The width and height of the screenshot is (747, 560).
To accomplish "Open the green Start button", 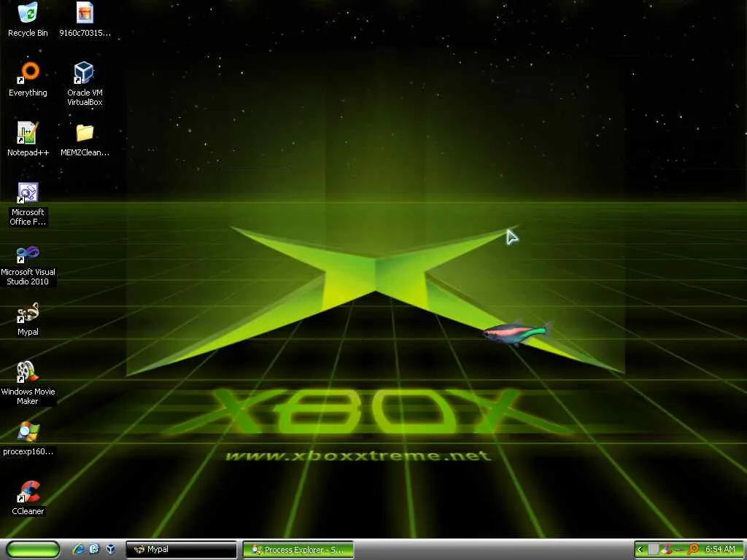I will tap(34, 550).
